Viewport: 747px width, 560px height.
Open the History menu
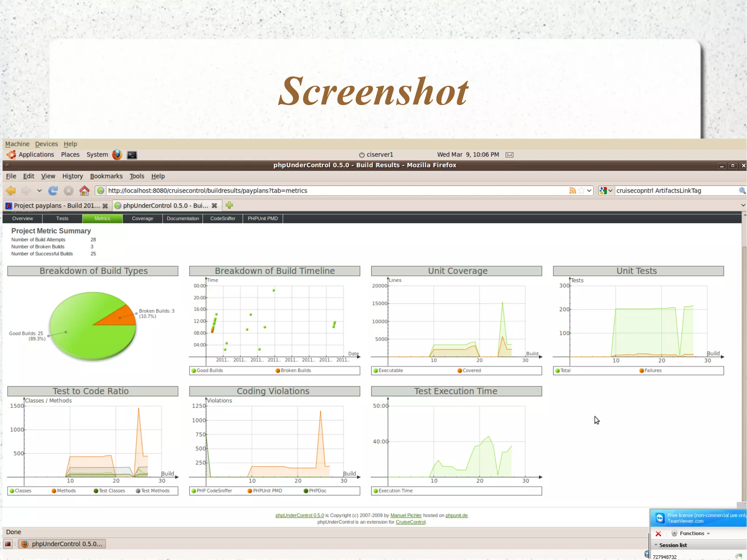pos(73,176)
